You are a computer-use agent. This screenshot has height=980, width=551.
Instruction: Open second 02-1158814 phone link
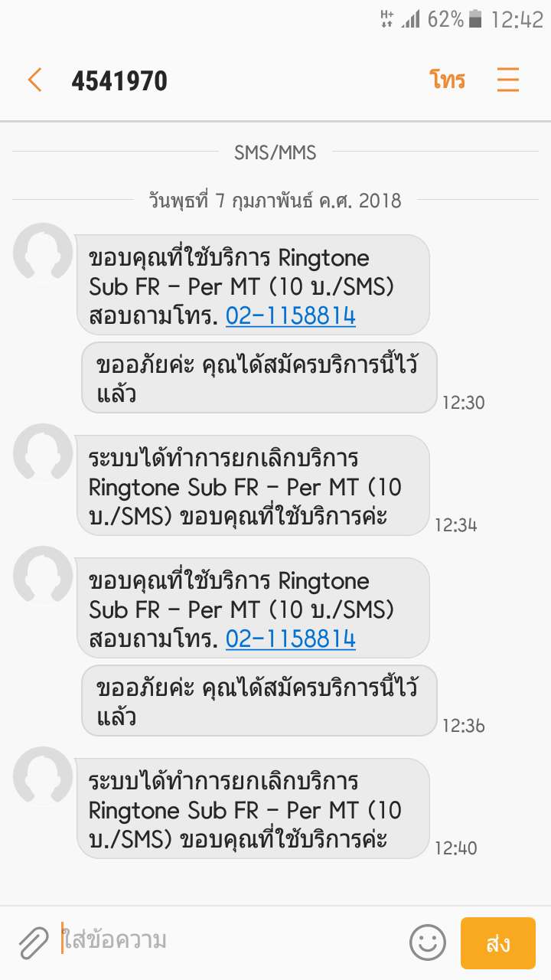[x=291, y=639]
